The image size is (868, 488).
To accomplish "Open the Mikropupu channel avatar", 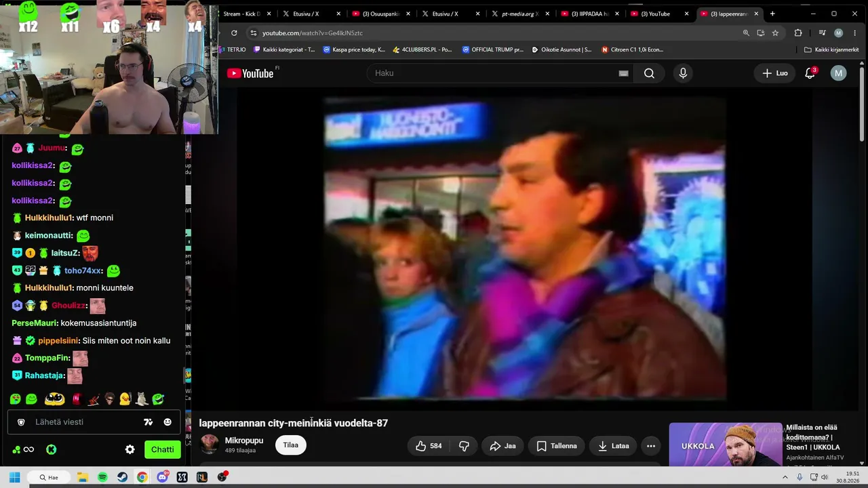I will (210, 445).
